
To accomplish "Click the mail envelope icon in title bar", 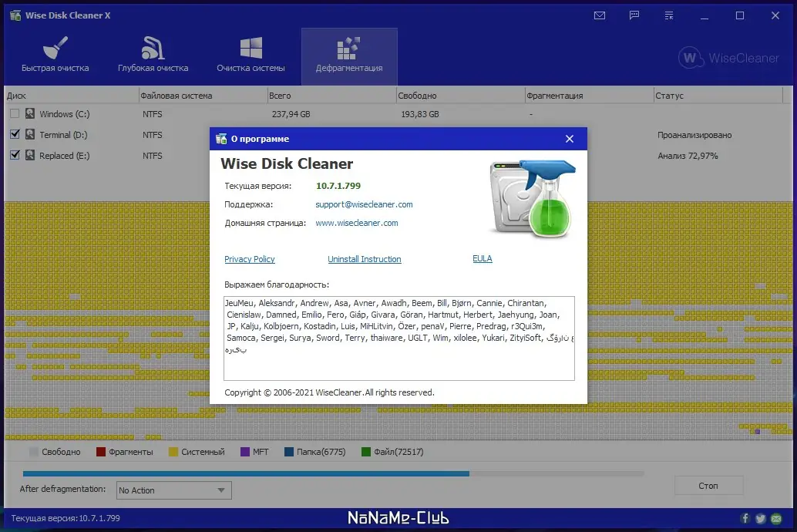I will 599,15.
